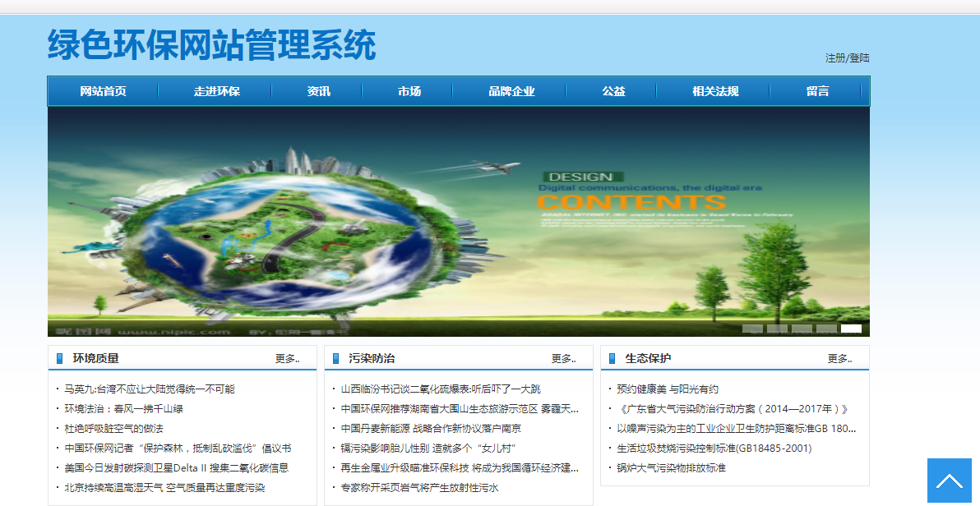Open article 杜绝呼吸脏空气的做法
Screen dimensions: 980x506
pyautogui.click(x=113, y=429)
